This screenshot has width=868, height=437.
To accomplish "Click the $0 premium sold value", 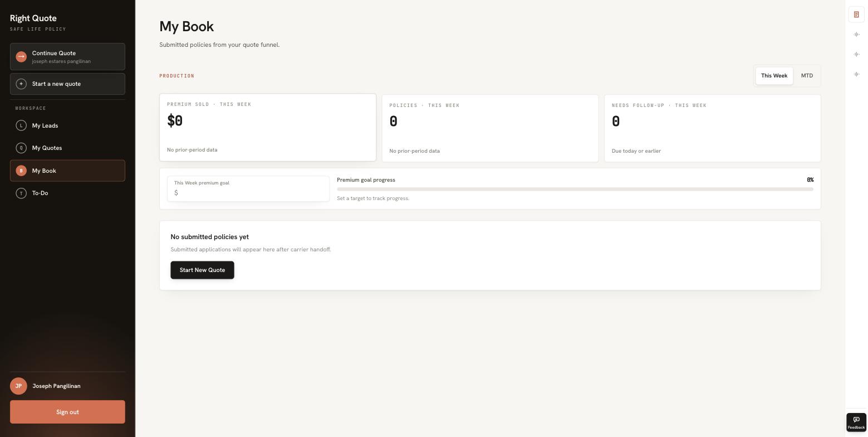I will click(175, 120).
